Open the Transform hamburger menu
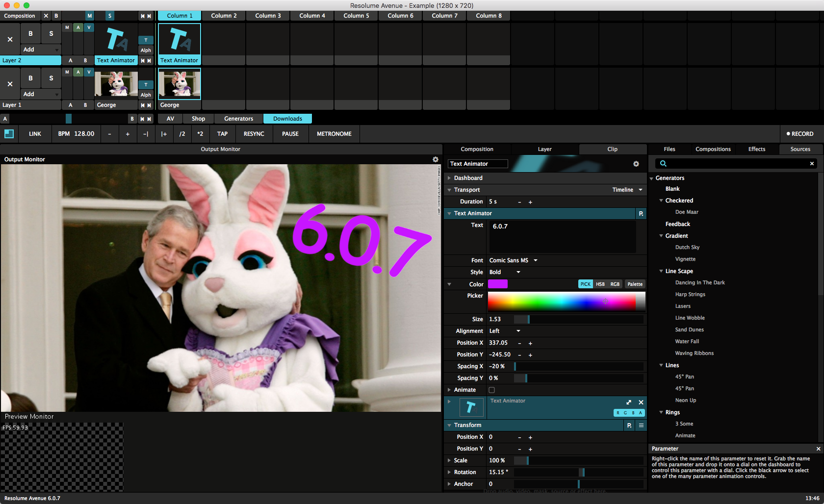Image resolution: width=824 pixels, height=504 pixels. (641, 426)
